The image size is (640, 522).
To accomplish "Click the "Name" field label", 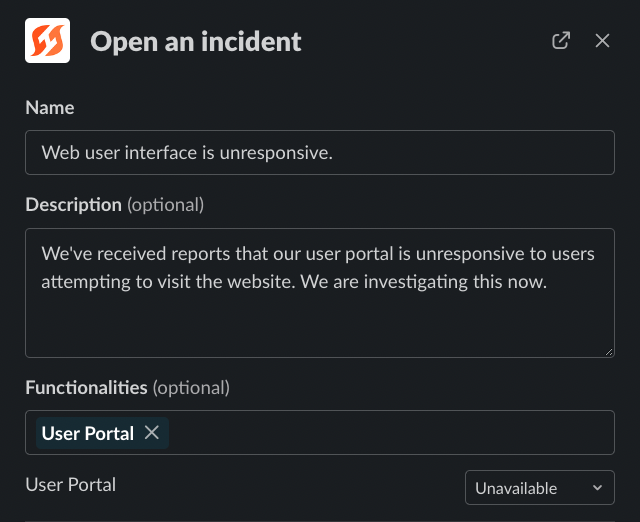I will [x=49, y=107].
